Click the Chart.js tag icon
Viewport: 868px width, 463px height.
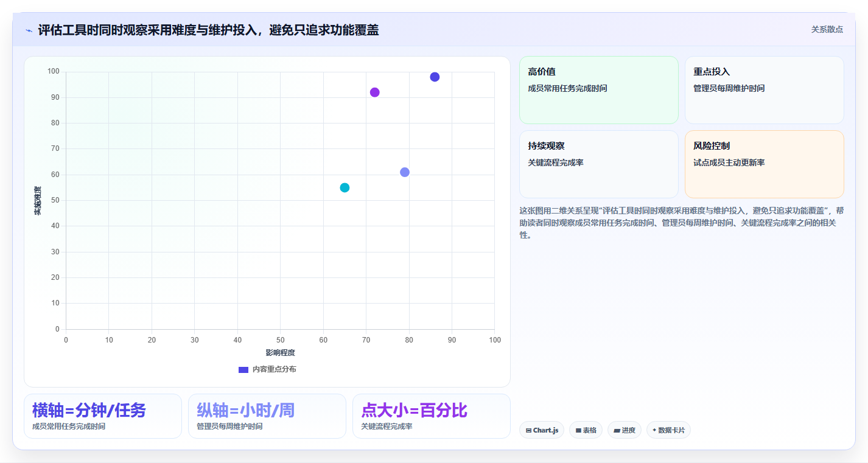pyautogui.click(x=528, y=430)
